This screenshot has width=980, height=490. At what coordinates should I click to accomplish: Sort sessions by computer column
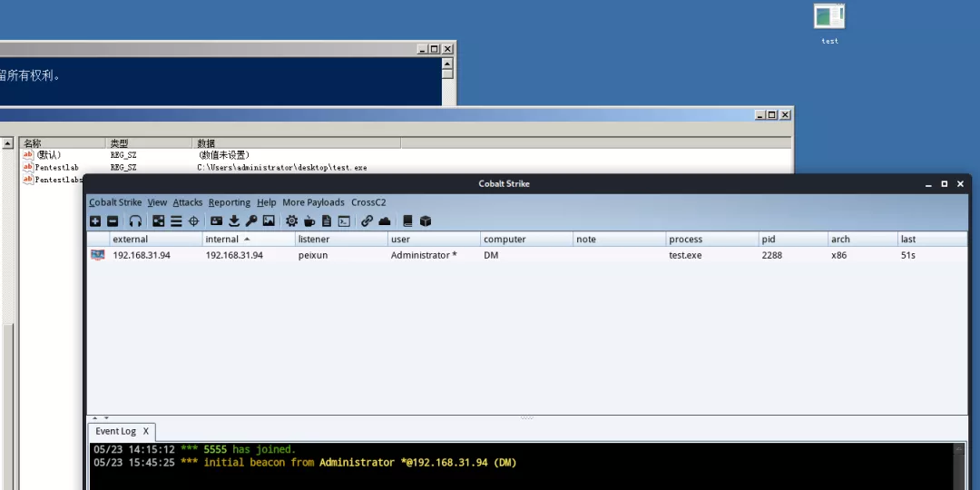(526, 240)
